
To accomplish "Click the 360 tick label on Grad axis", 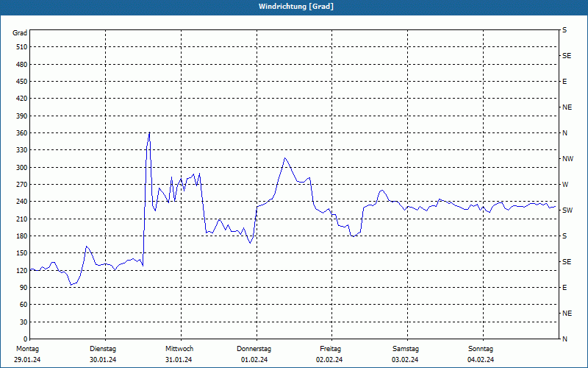I will (21, 133).
